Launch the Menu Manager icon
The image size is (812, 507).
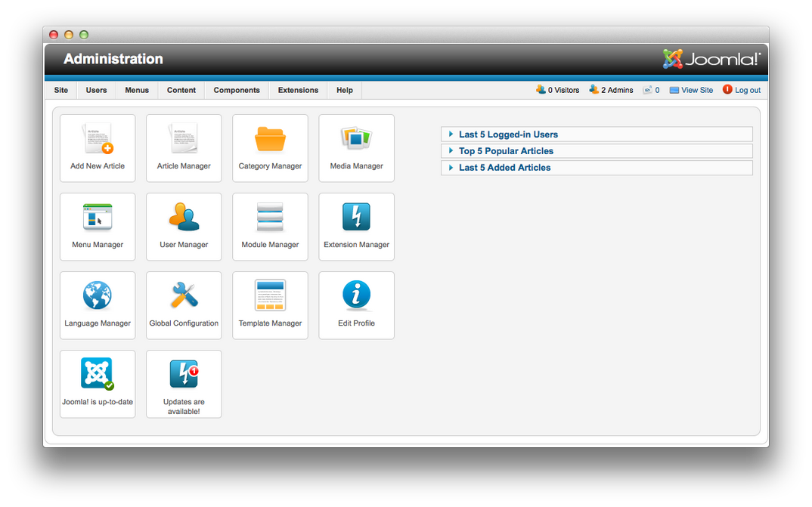coord(98,218)
